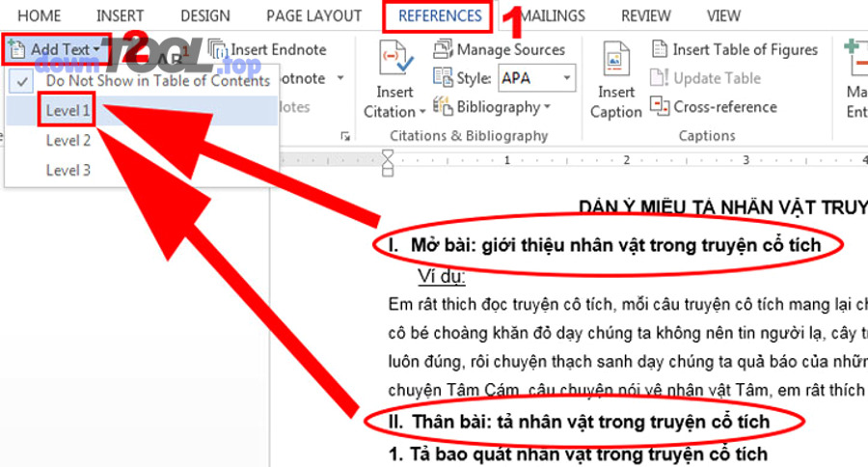This screenshot has width=868, height=467.
Task: Open the APA style combo box
Action: (x=536, y=78)
